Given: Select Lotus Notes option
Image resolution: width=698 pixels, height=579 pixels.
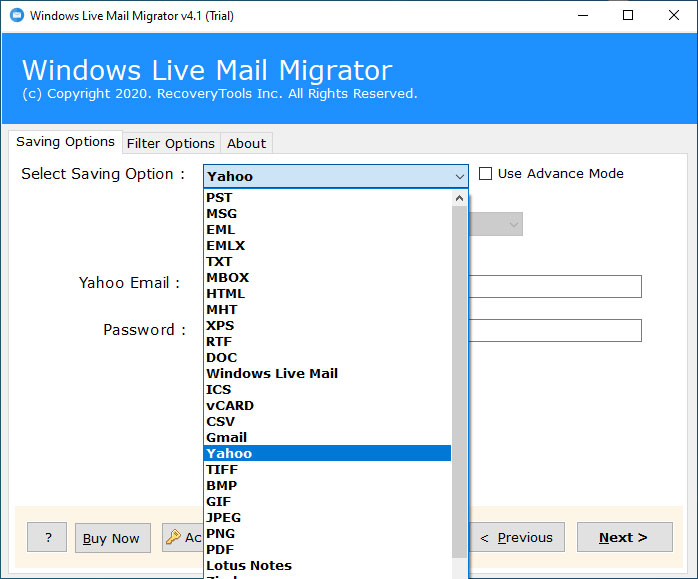Looking at the screenshot, I should click(328, 566).
